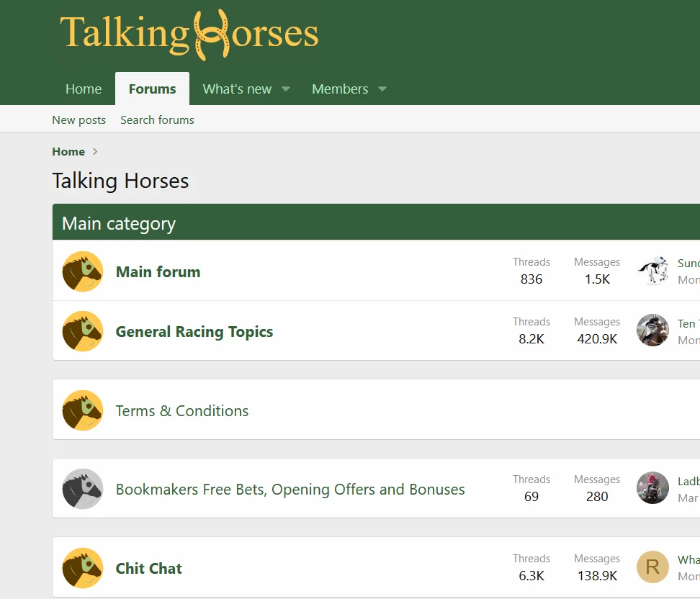Image resolution: width=700 pixels, height=599 pixels.
Task: Open last poster avatar in Main forum row
Action: click(x=652, y=271)
